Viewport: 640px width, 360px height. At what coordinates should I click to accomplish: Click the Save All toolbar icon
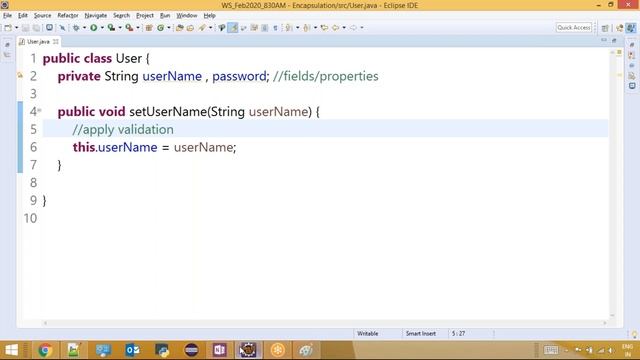36,28
